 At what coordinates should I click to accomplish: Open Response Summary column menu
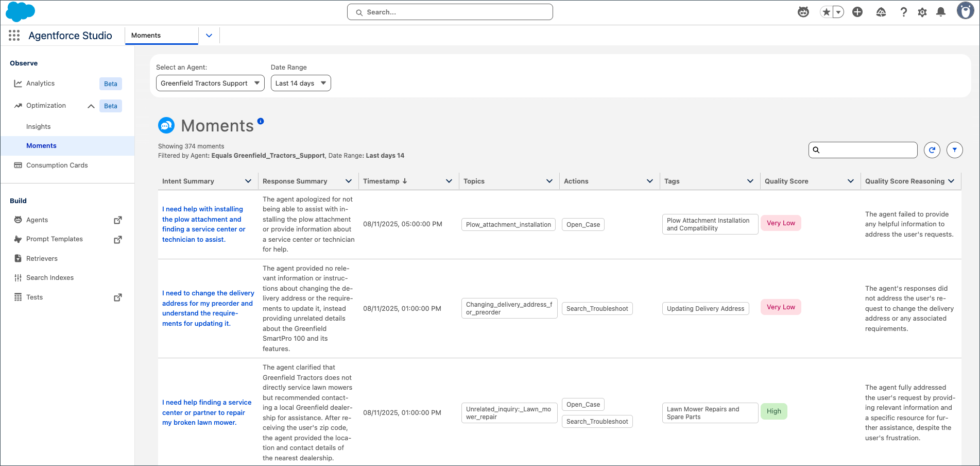[x=349, y=181]
